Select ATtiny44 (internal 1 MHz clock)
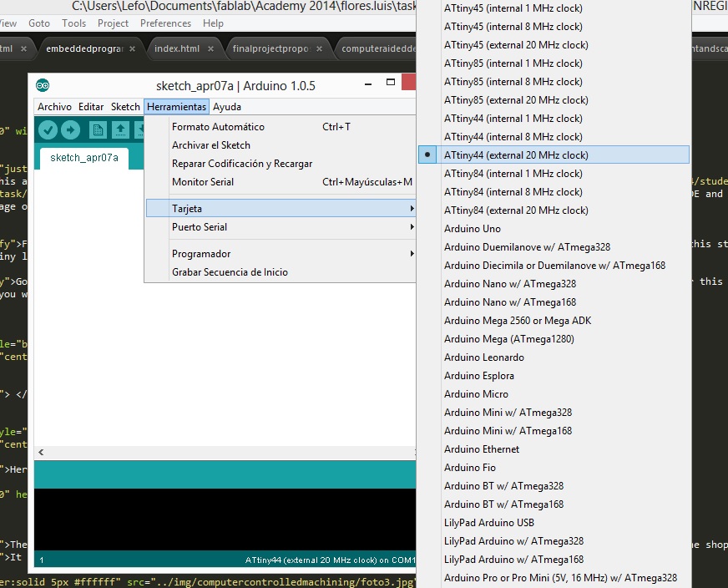Screen dimensions: 728x588 coord(554,119)
